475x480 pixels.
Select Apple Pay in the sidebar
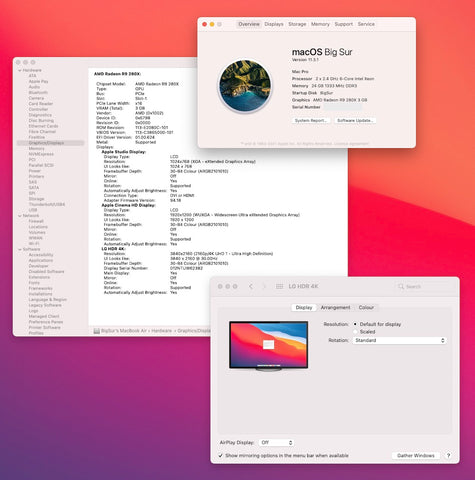click(38, 82)
